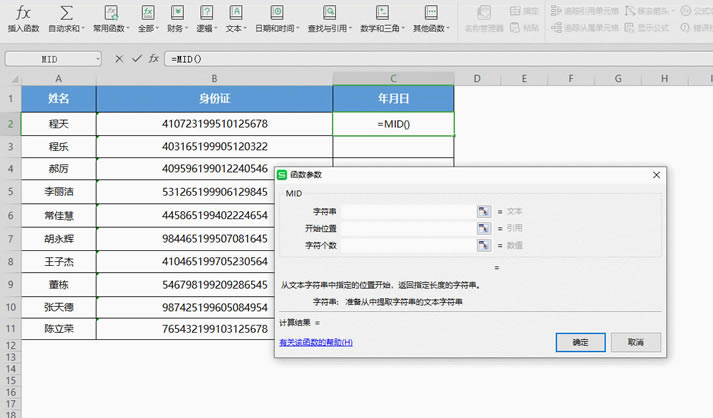Click the formula bar containing =MID()
Viewport: 713px width, 418px height.
tap(438, 59)
